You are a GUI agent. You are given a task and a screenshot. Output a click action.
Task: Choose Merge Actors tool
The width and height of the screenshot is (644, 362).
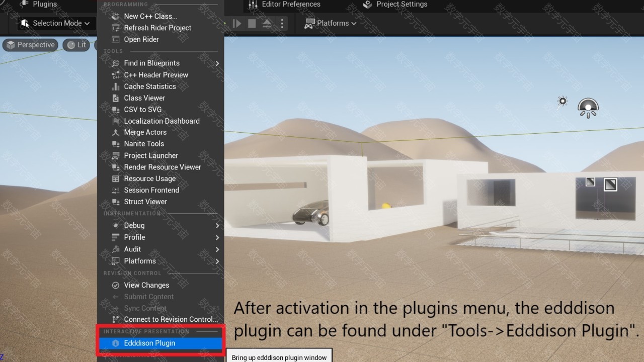coord(160,132)
